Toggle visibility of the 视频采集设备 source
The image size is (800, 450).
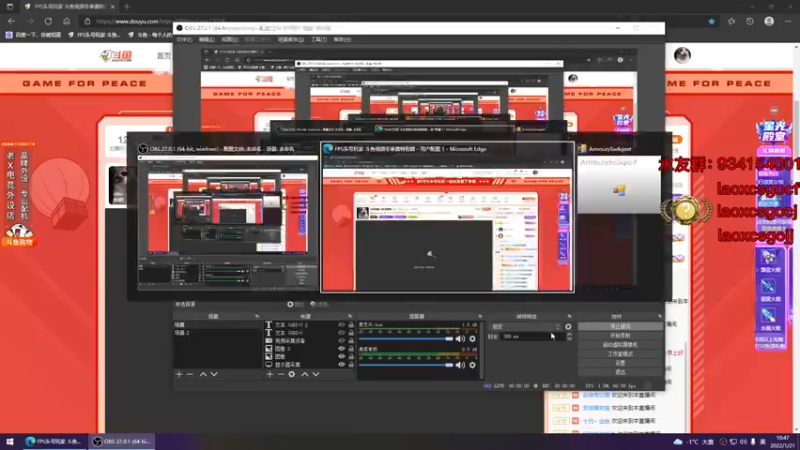341,341
